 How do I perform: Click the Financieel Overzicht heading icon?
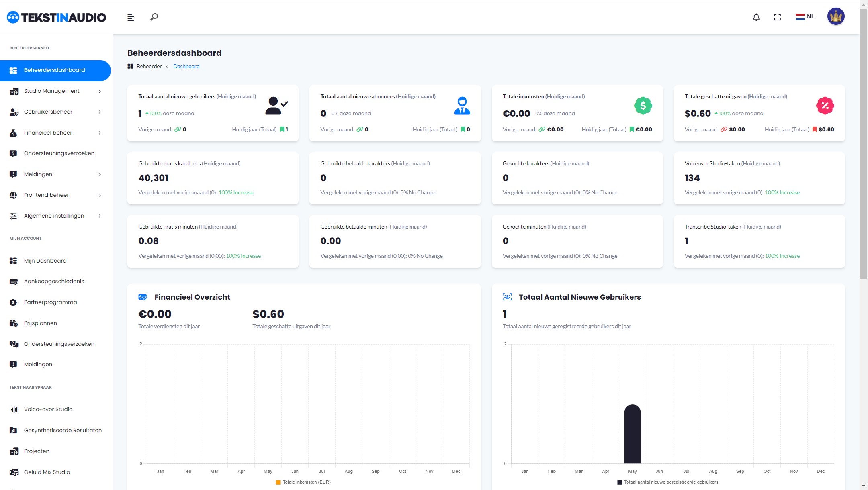(143, 297)
